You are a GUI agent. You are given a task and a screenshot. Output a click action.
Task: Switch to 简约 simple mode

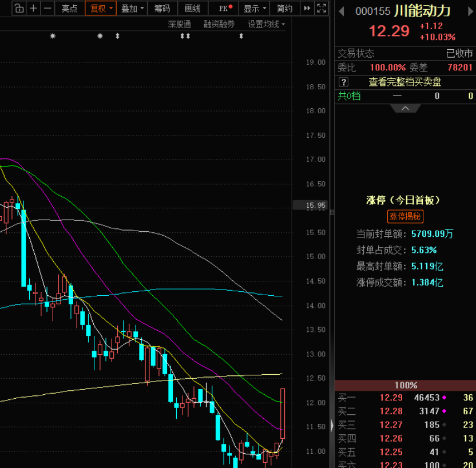[285, 8]
